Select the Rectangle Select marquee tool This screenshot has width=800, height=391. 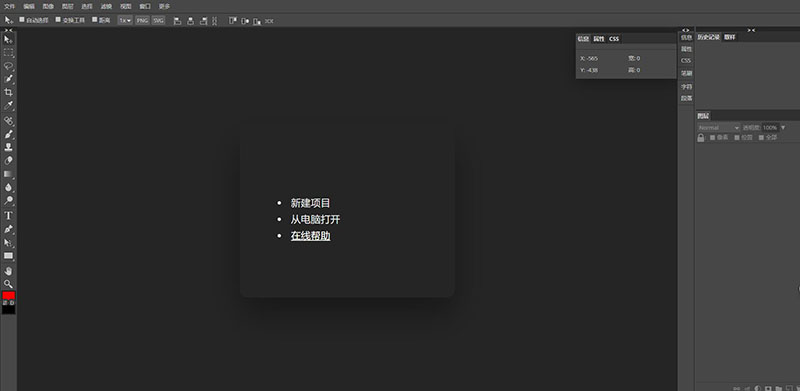click(8, 53)
